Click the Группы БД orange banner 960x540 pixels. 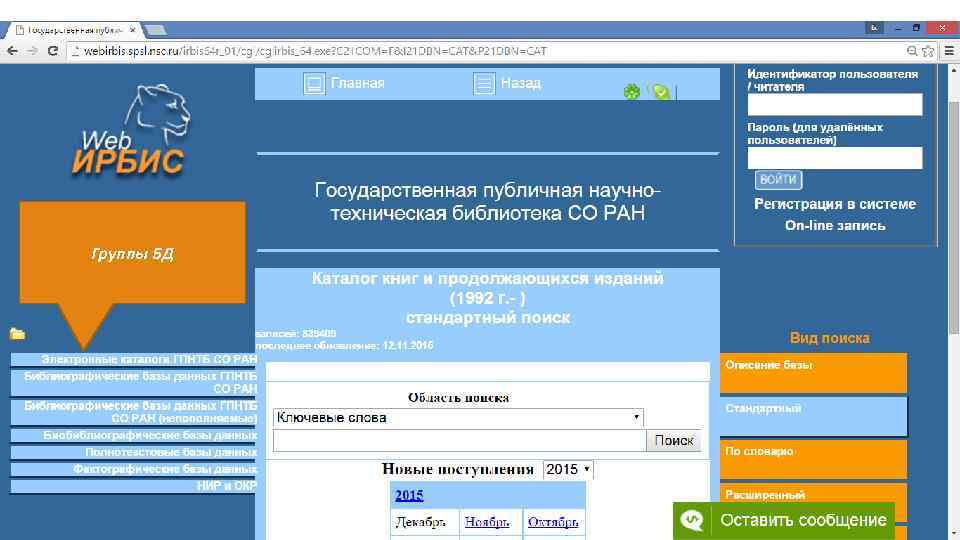[132, 253]
